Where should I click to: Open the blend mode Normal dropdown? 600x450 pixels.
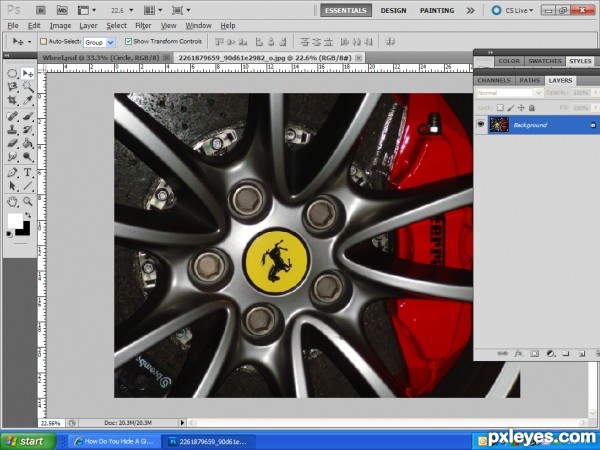pyautogui.click(x=509, y=93)
